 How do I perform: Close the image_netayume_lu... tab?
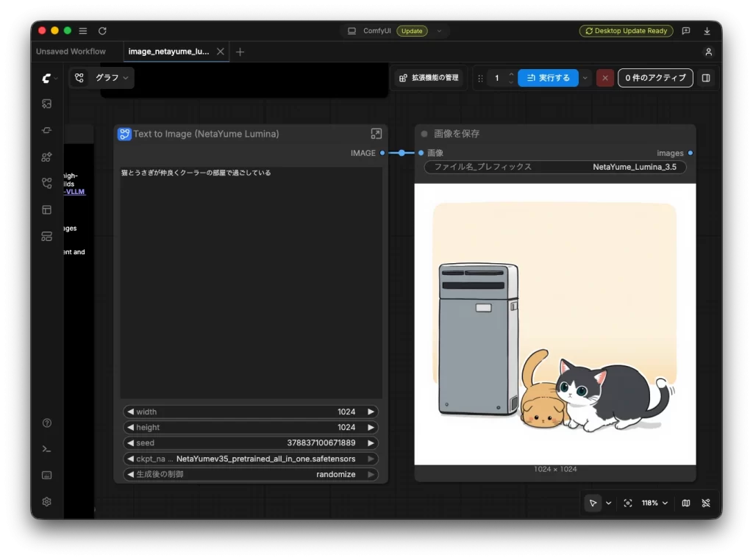[x=221, y=51]
